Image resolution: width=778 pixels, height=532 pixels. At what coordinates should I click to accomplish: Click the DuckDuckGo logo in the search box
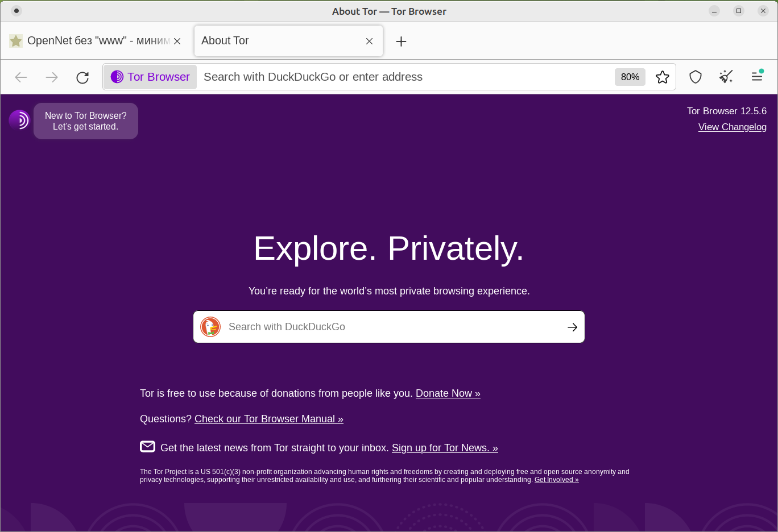click(x=210, y=327)
